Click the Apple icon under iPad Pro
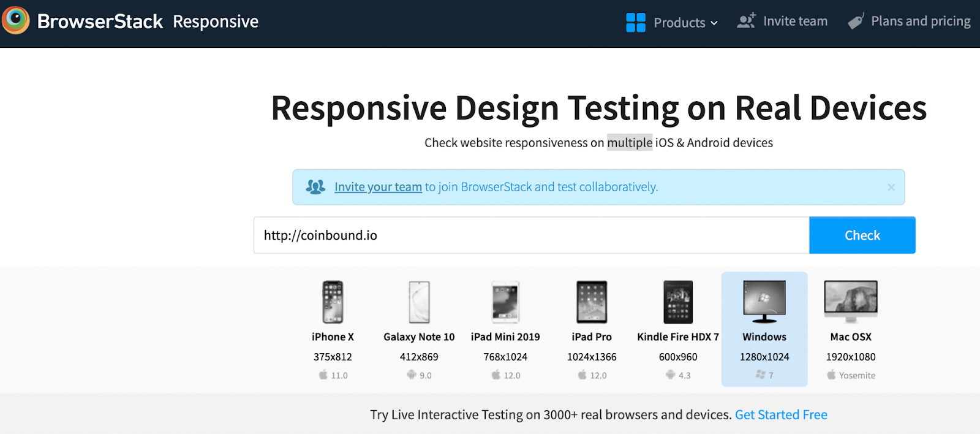 582,375
